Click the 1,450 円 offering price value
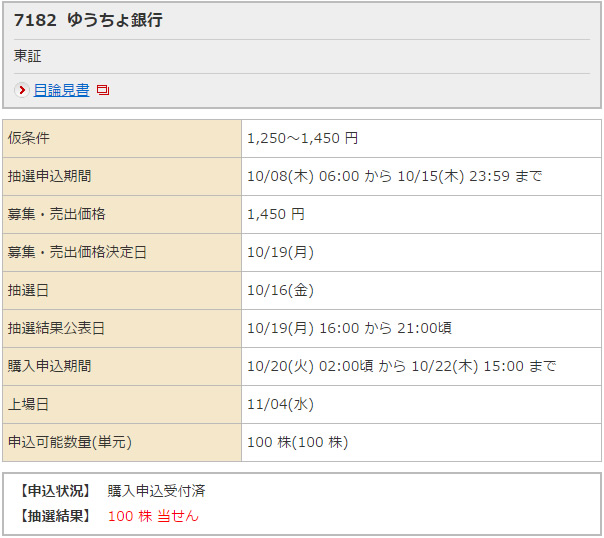Image resolution: width=604 pixels, height=538 pixels. (x=275, y=214)
